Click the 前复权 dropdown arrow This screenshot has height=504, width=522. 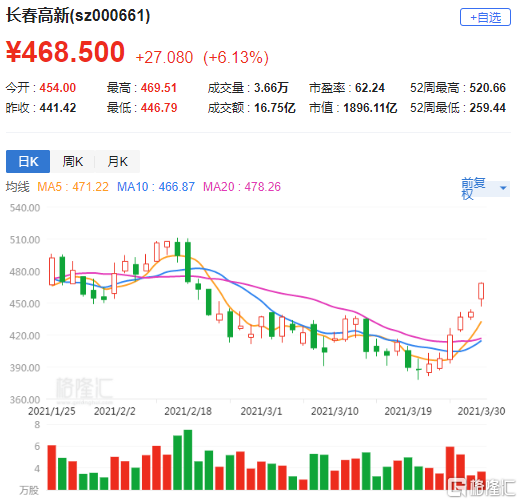[503, 188]
